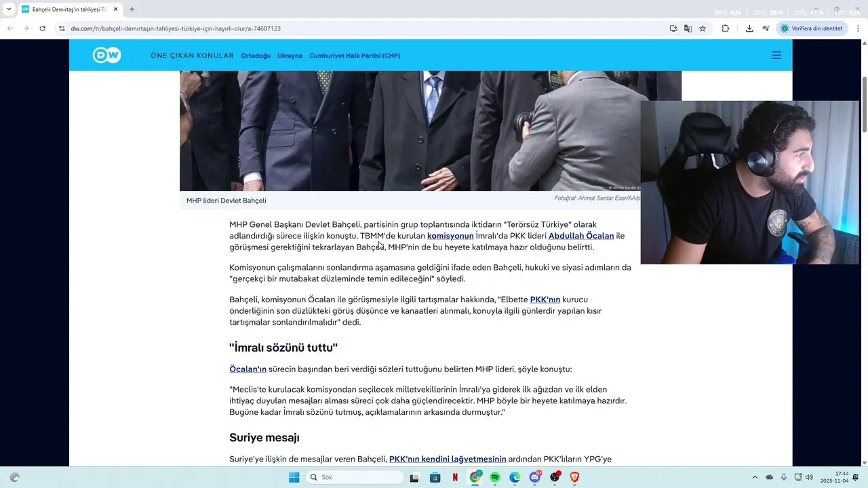The image size is (868, 488).
Task: Close the Bahçeli article tab
Action: [x=116, y=9]
